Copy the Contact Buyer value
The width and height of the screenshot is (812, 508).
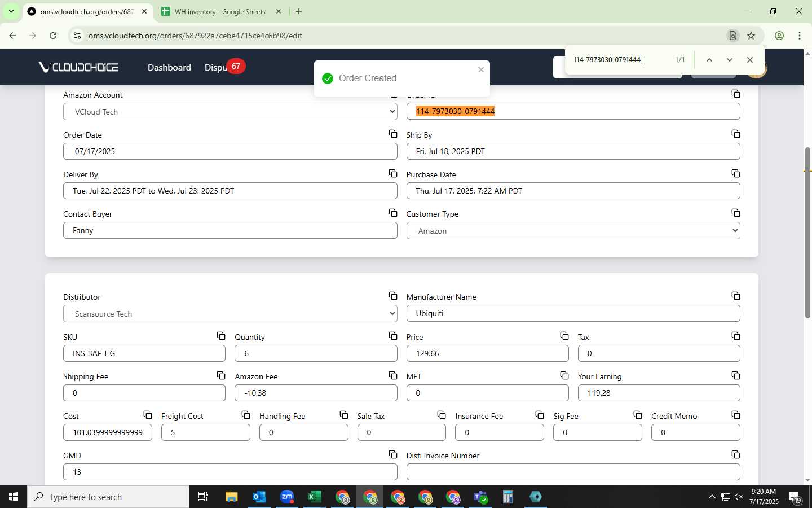(x=392, y=213)
